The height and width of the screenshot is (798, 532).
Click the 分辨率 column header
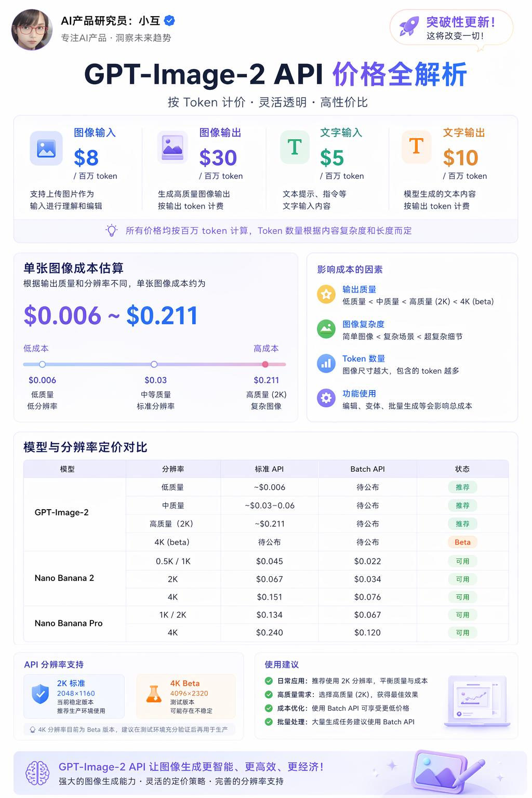click(x=173, y=469)
